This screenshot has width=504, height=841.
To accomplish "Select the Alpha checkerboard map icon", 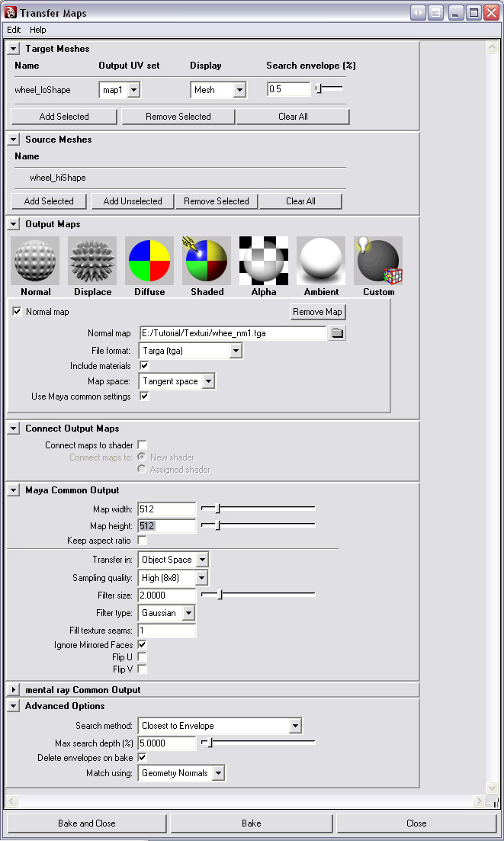I will point(264,261).
